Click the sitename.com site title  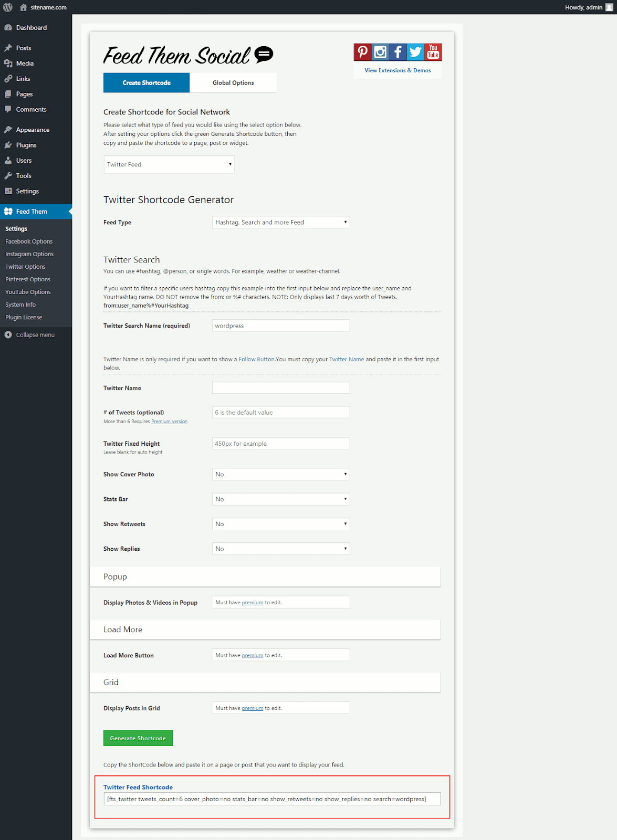coord(48,7)
